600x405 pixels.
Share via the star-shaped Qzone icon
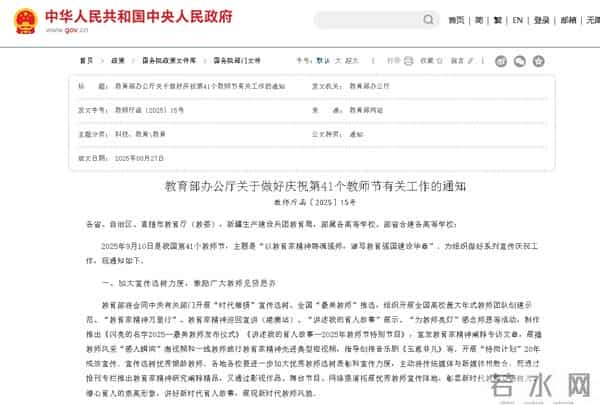click(x=539, y=61)
